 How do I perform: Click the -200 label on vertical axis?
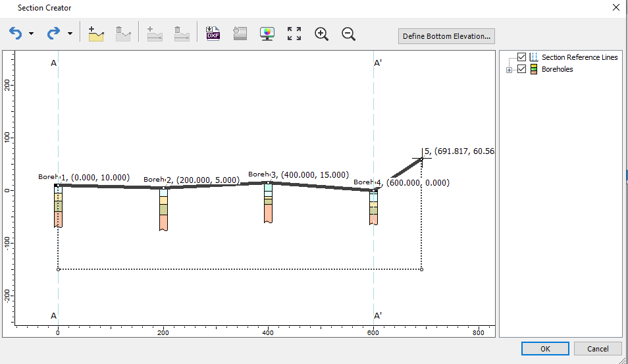pos(7,297)
